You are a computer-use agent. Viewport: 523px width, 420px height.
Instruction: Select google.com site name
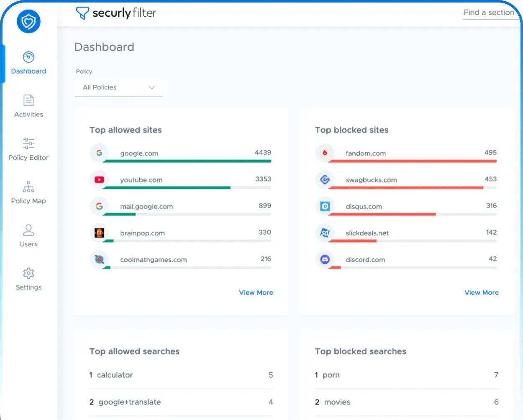click(139, 154)
